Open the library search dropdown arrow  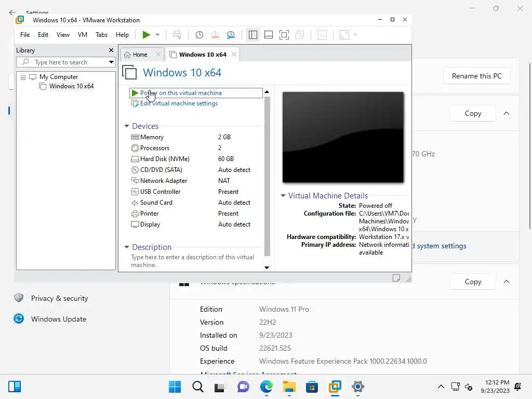tap(111, 62)
